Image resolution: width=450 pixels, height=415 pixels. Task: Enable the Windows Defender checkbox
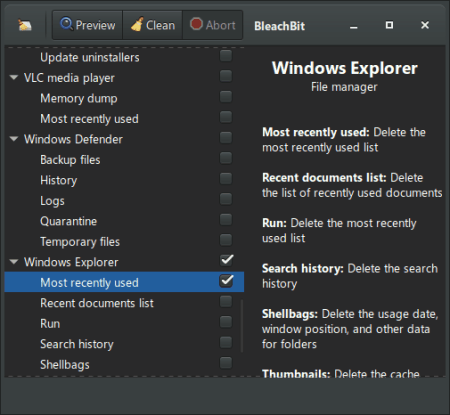226,138
